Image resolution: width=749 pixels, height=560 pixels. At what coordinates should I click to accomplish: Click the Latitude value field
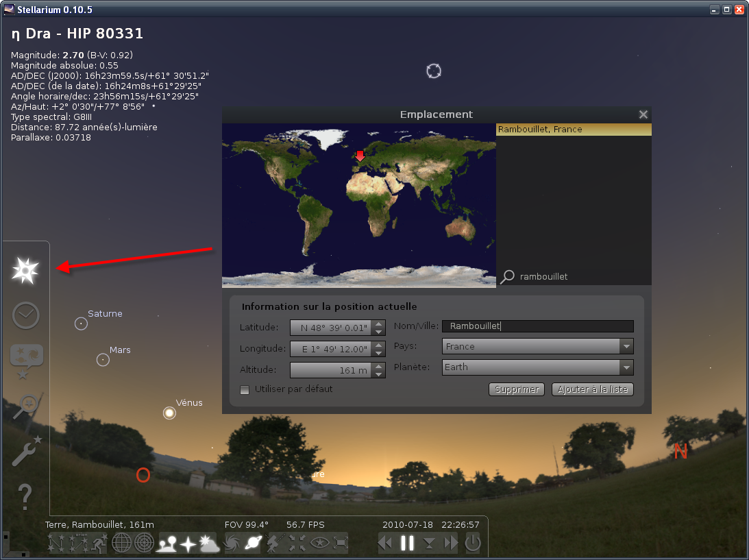(332, 328)
